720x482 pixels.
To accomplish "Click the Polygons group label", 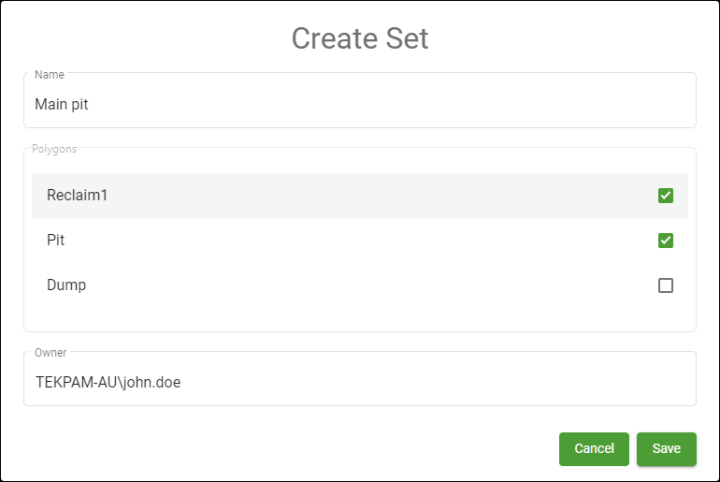I will [x=55, y=149].
